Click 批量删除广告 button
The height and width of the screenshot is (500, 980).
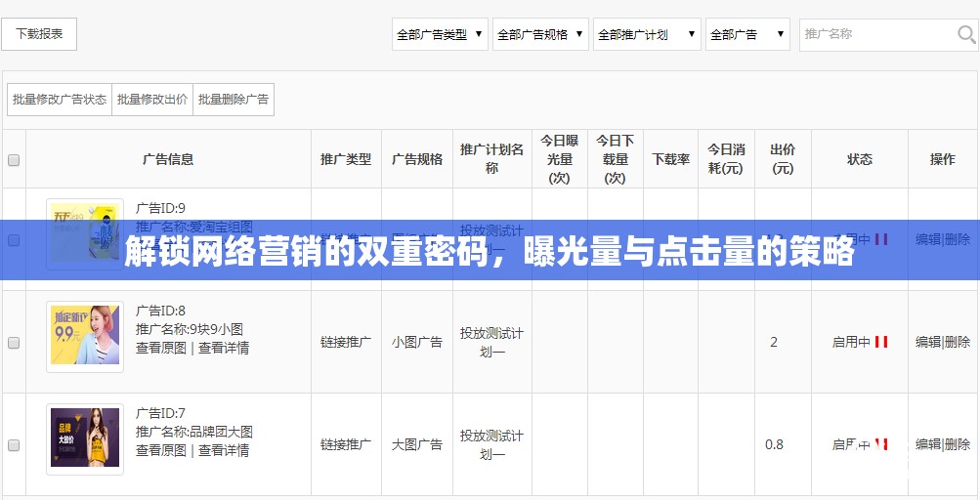234,100
